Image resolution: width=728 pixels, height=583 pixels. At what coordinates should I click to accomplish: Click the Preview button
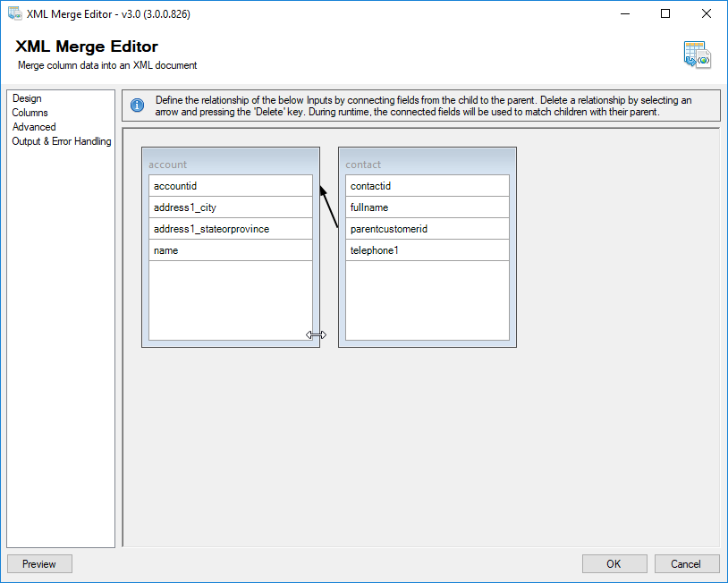pos(39,564)
